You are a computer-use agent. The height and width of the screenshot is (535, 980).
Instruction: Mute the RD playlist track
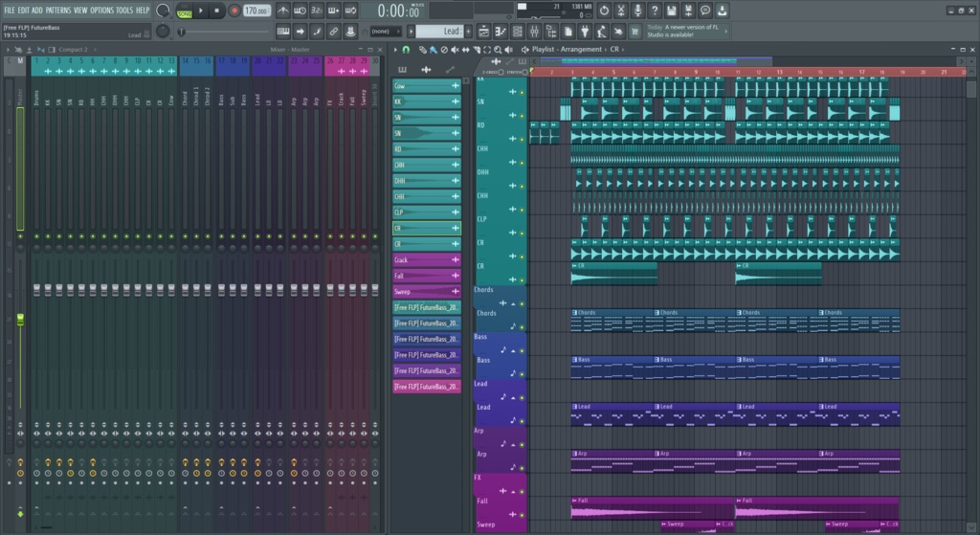(x=522, y=139)
